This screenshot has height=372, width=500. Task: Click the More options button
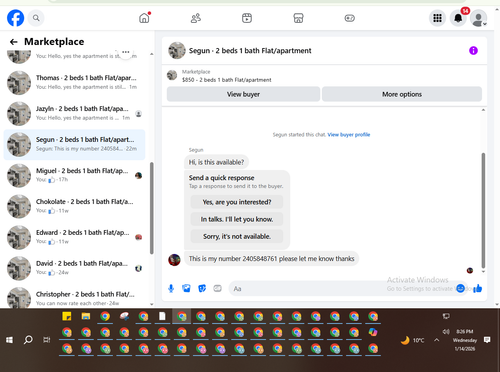[402, 94]
